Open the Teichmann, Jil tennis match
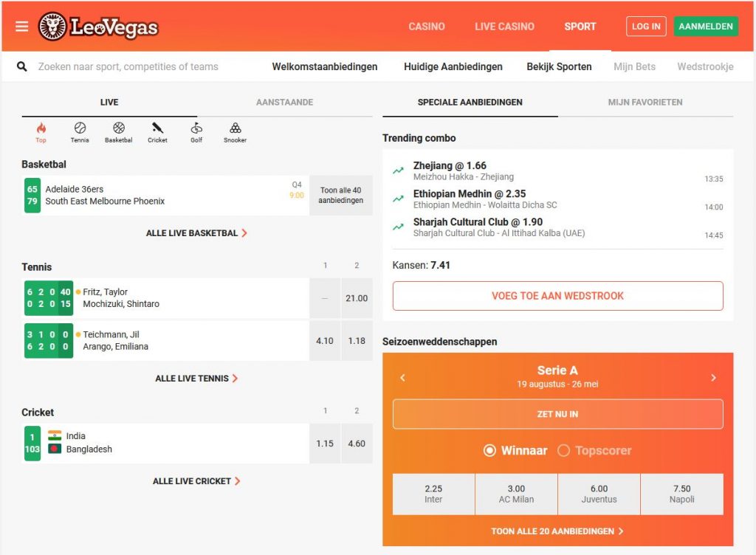Viewport: 756px width, 555px height. click(166, 341)
